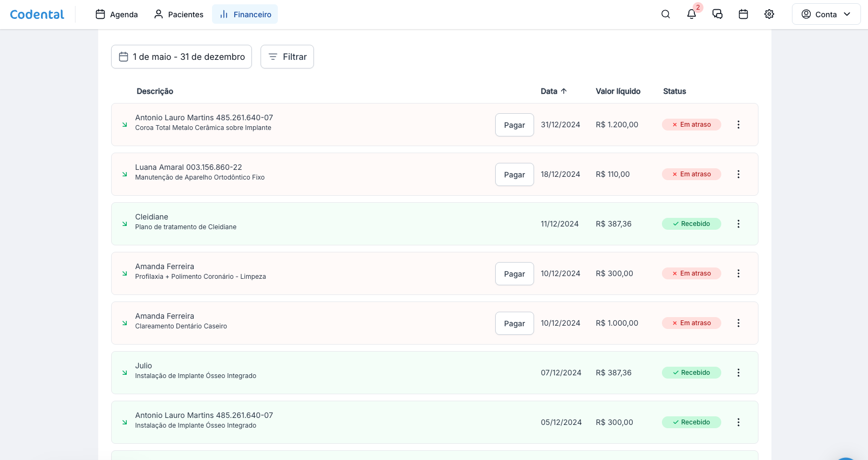This screenshot has width=868, height=460.
Task: Open the chat messages icon
Action: 717,15
